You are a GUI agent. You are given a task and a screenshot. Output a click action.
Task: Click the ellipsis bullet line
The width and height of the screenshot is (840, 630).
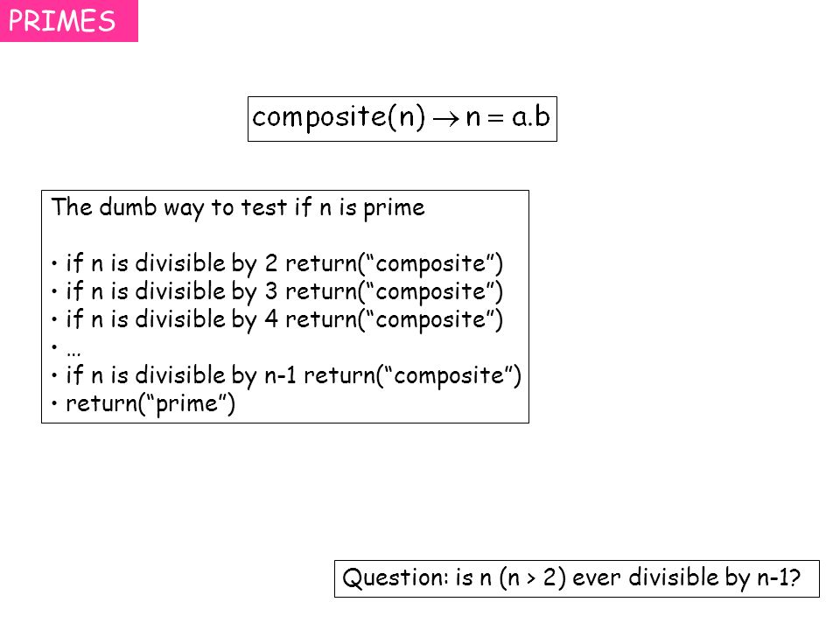coord(66,349)
